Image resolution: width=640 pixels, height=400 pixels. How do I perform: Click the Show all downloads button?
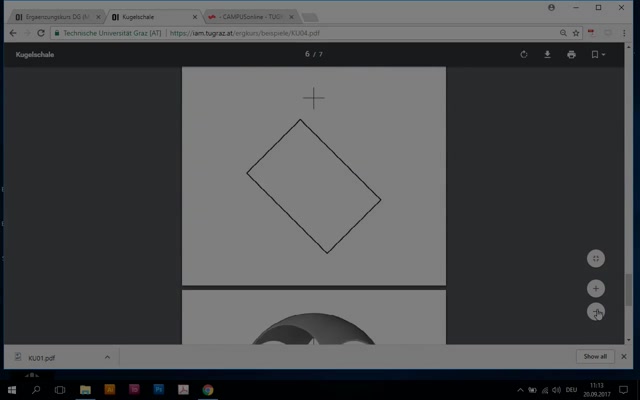(x=595, y=356)
